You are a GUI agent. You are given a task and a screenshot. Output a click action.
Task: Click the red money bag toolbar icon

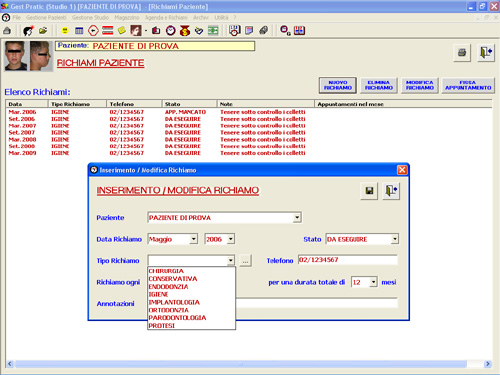click(185, 31)
